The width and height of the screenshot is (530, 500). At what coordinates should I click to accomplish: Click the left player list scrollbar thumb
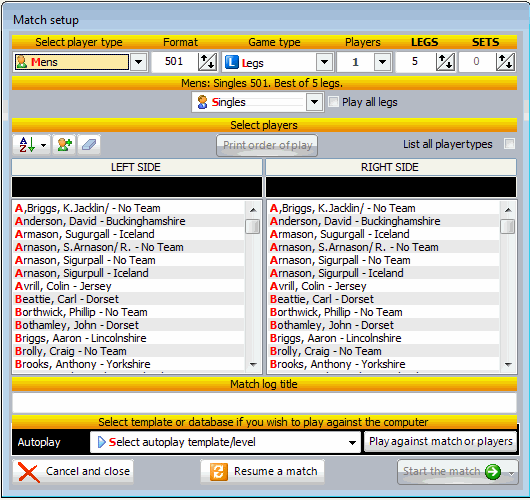(252, 227)
